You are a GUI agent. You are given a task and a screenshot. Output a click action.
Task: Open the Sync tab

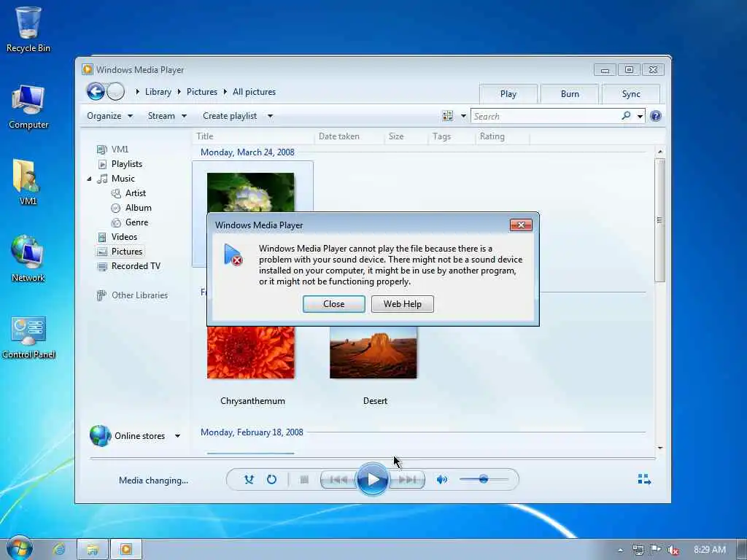(631, 94)
